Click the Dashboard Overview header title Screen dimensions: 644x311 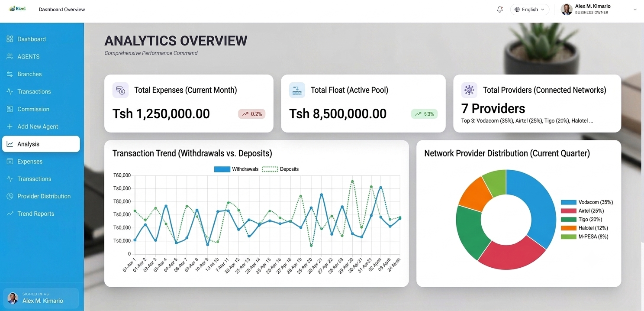click(62, 10)
